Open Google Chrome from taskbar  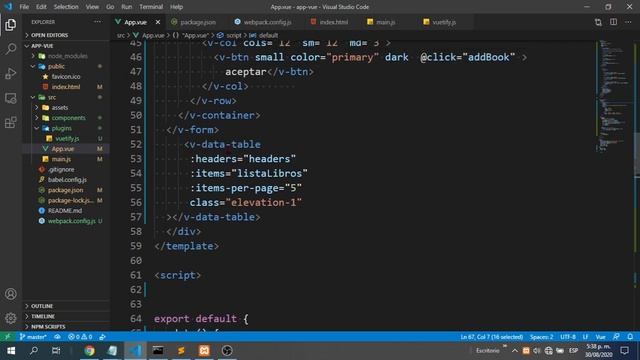coord(89,351)
